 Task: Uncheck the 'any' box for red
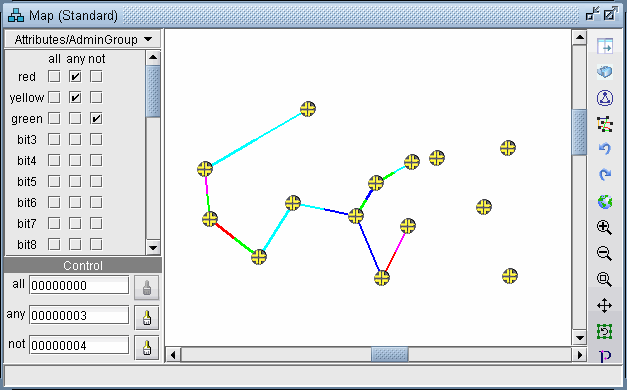75,76
